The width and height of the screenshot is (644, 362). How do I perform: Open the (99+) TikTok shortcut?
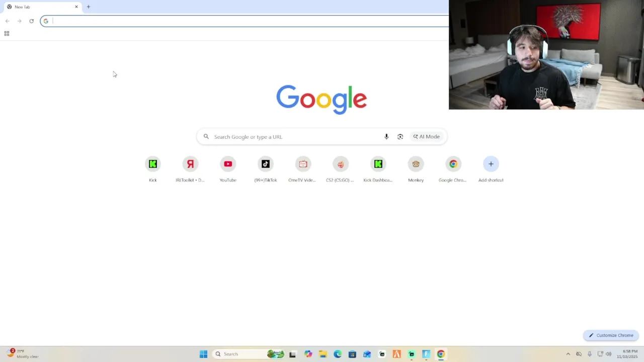pyautogui.click(x=266, y=170)
